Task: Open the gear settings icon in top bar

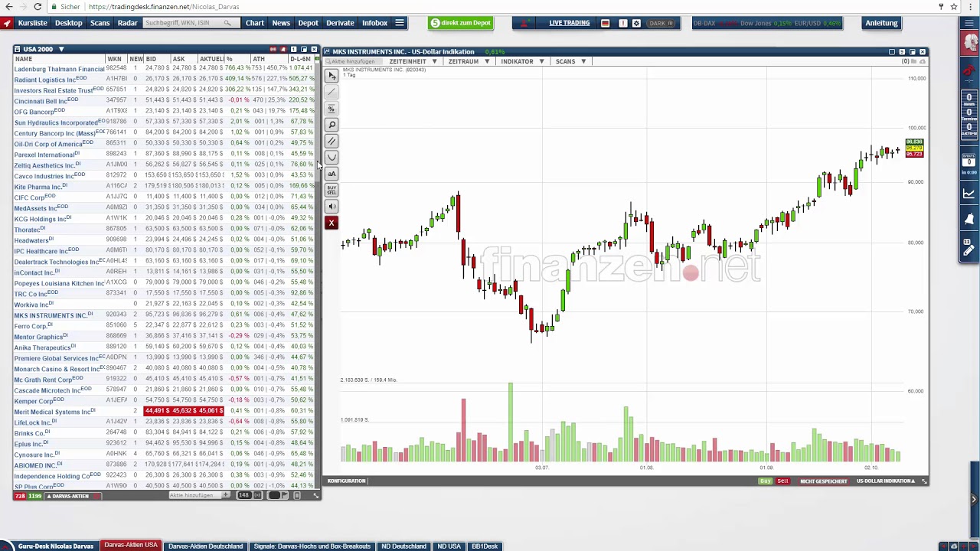Action: point(636,23)
